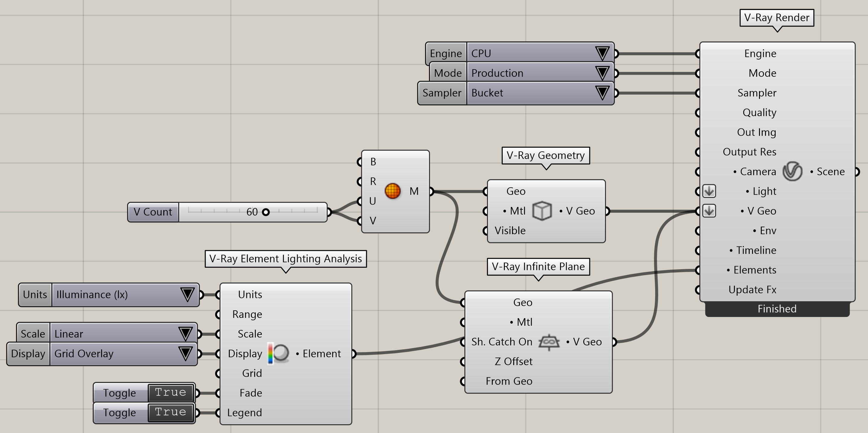Click the Range input on Lighting Analysis
Screen dimensions: 868x433
pyautogui.click(x=247, y=314)
